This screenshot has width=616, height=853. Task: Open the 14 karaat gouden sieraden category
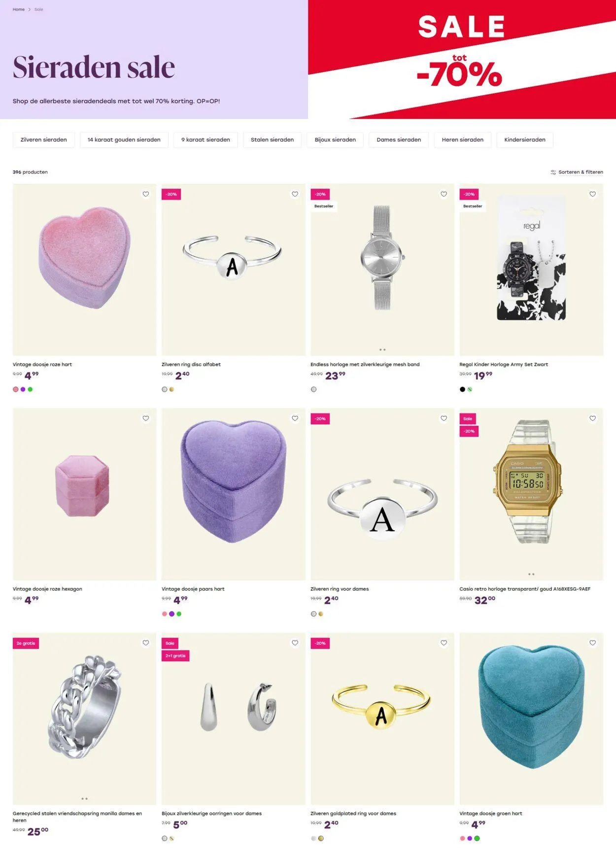tap(124, 140)
